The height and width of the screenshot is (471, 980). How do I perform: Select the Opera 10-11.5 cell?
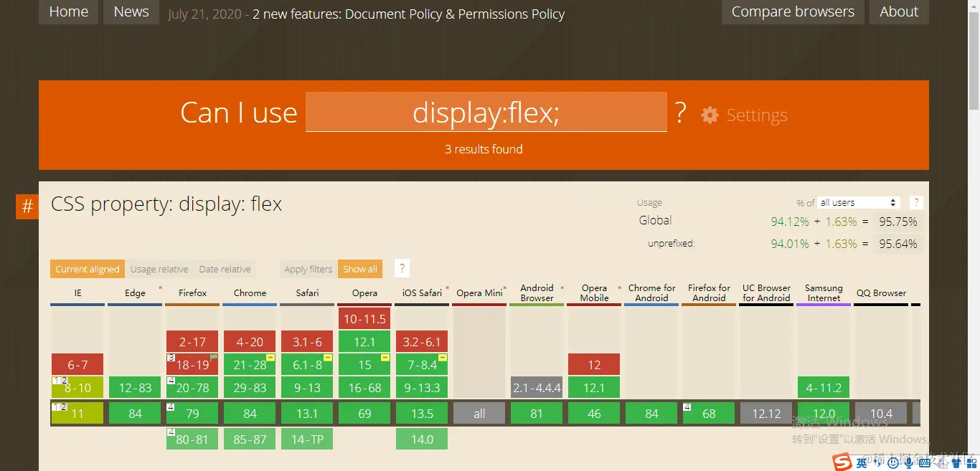(x=364, y=318)
